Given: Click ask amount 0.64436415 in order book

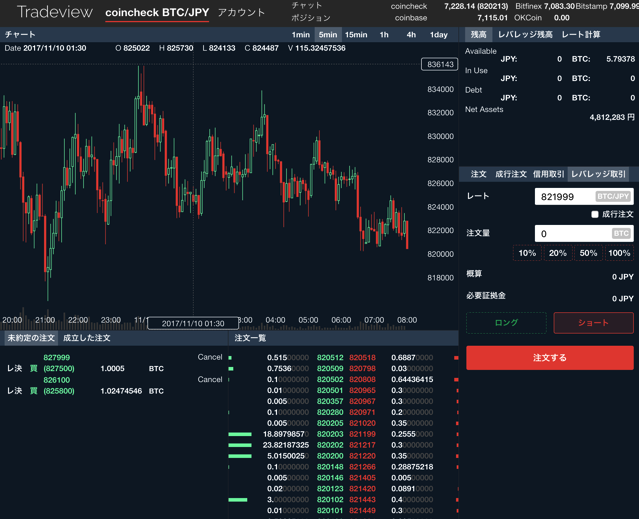Looking at the screenshot, I should pos(412,380).
